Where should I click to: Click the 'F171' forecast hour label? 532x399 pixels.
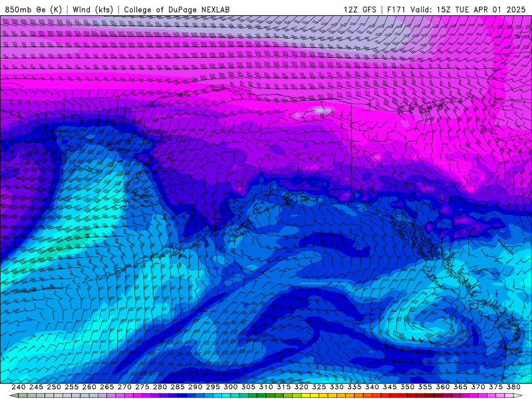click(x=396, y=9)
